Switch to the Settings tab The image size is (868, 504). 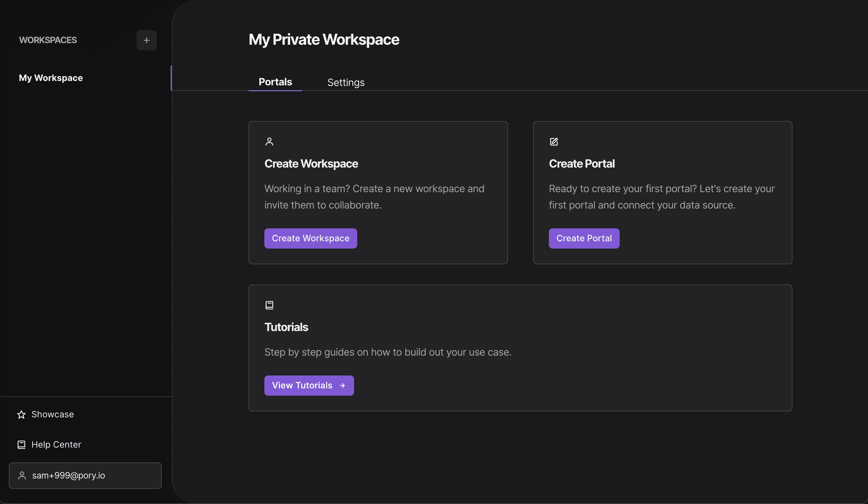click(346, 83)
